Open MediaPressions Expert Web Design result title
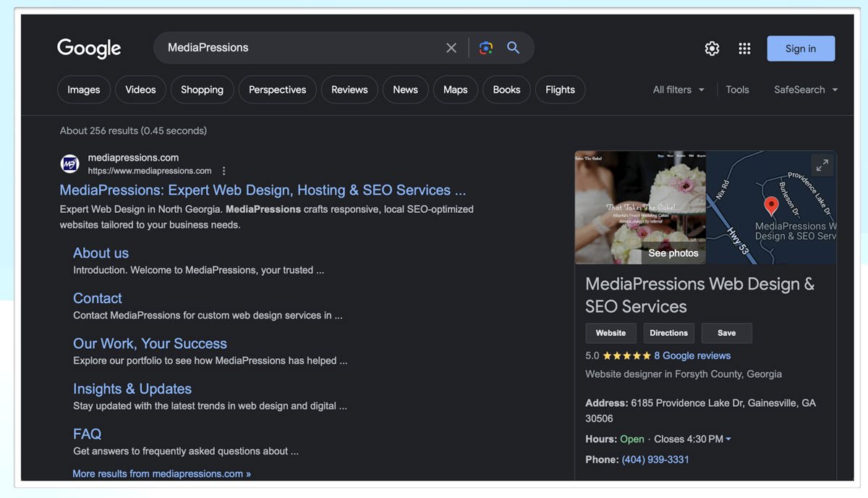 tap(263, 190)
